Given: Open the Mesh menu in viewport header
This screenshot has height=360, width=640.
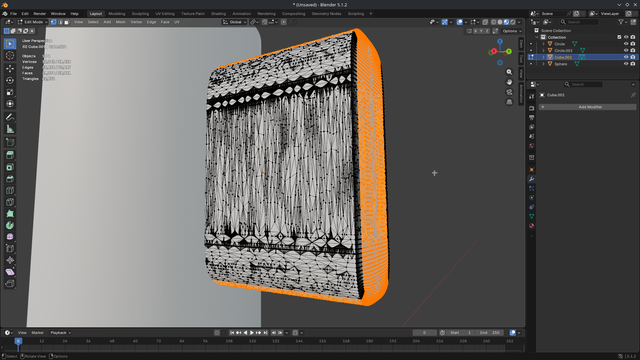Looking at the screenshot, I should coord(120,22).
